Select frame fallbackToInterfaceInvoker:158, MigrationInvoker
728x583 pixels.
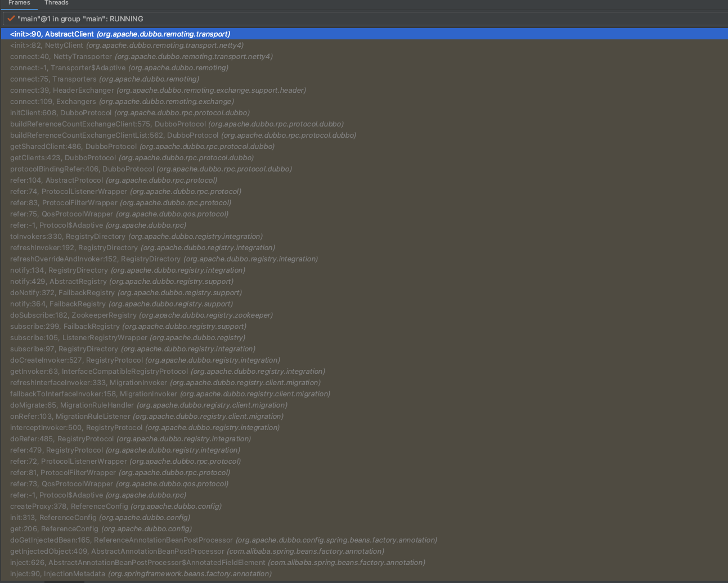(364, 394)
